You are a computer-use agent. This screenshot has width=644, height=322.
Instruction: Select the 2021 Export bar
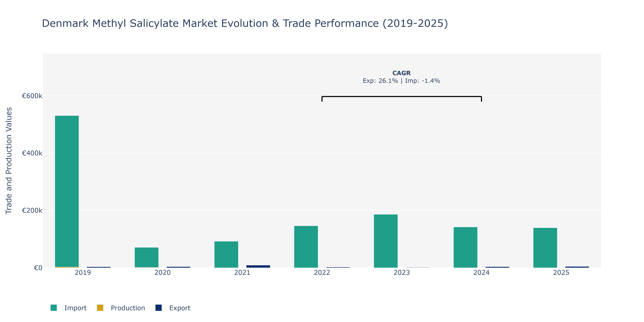pos(258,266)
